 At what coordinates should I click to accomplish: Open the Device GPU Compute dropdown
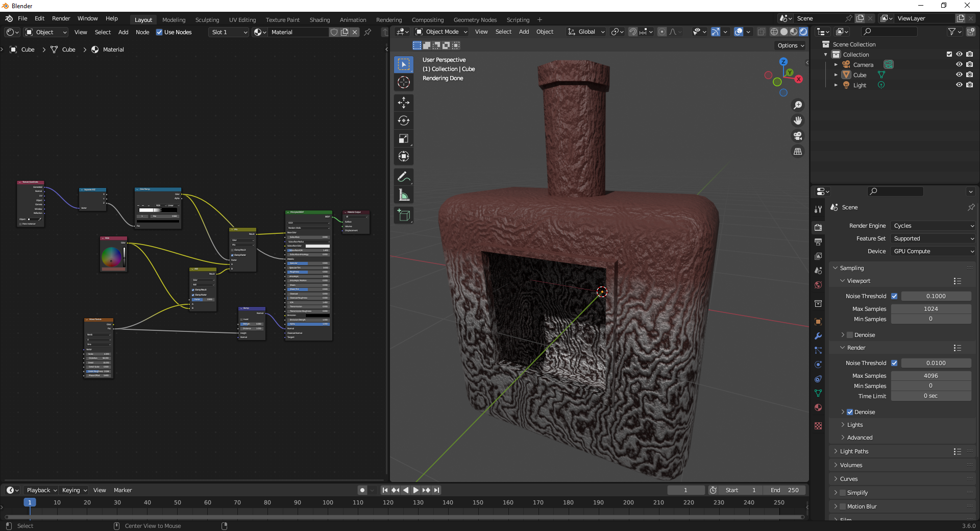933,251
